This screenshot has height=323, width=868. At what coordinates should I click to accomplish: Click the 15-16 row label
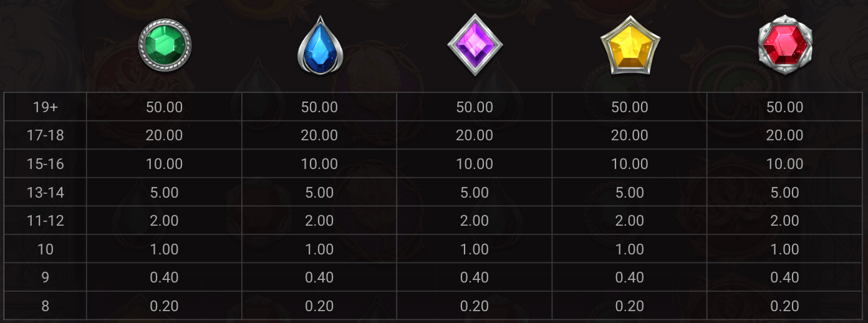[x=46, y=164]
